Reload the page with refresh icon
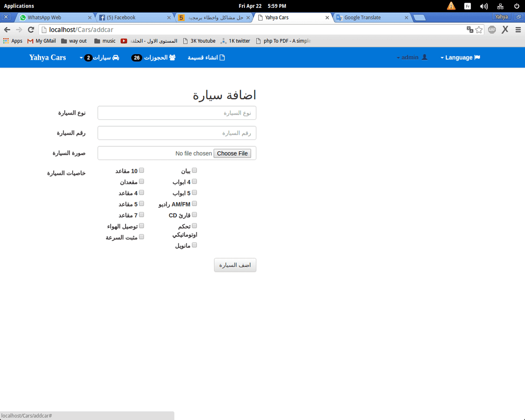The width and height of the screenshot is (525, 420). pyautogui.click(x=31, y=30)
